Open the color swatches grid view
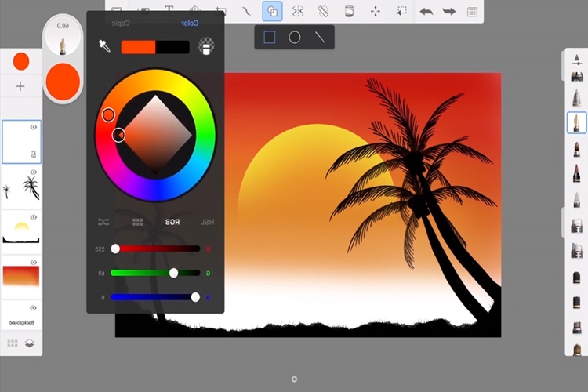 [138, 222]
